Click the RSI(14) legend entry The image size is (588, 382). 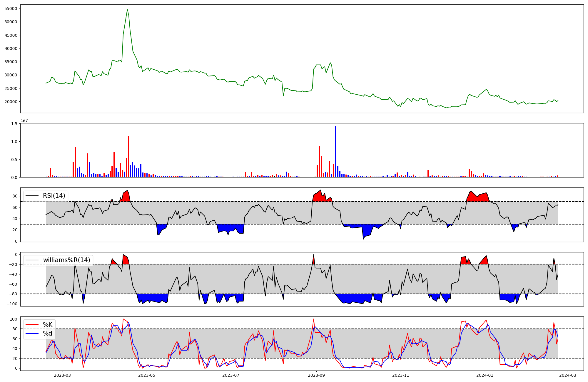54,196
